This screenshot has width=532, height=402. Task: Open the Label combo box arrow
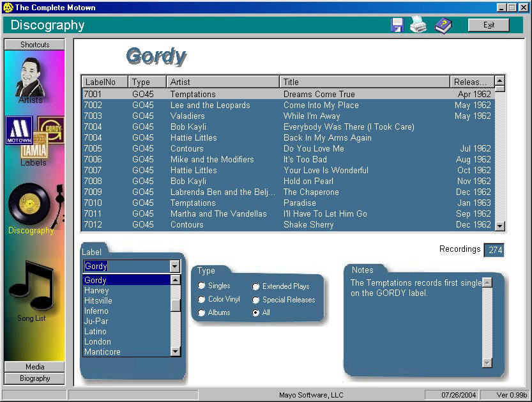pyautogui.click(x=175, y=266)
